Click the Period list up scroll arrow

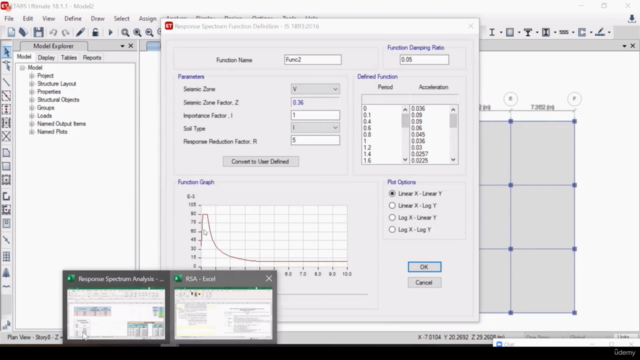tap(405, 110)
